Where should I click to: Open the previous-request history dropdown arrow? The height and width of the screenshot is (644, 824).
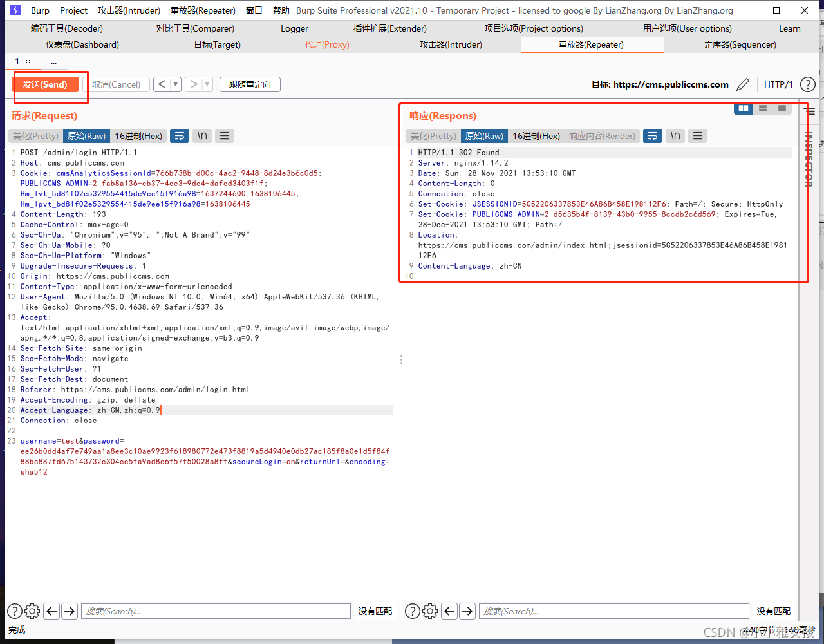[175, 84]
